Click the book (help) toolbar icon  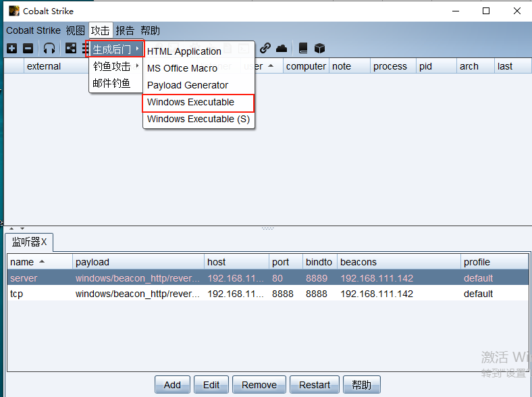click(303, 48)
